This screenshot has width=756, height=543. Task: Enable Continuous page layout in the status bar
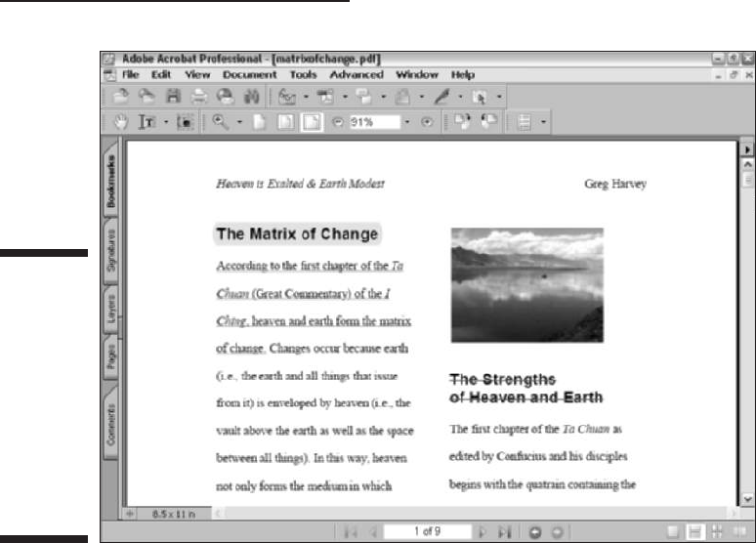point(694,531)
